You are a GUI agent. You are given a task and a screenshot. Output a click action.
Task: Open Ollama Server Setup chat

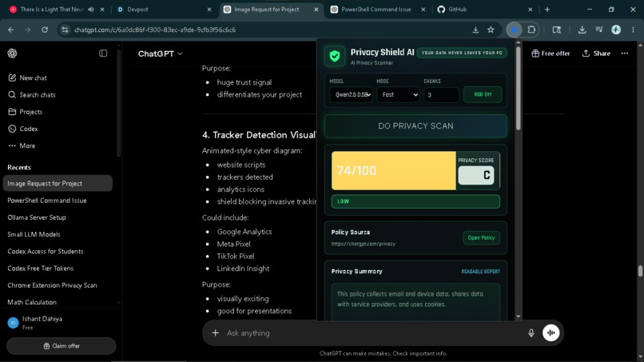(x=58, y=217)
